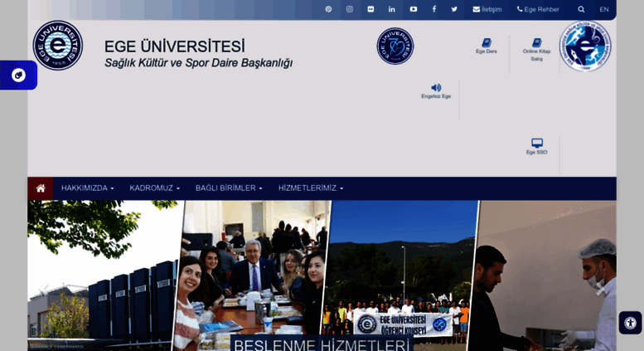Click the red home icon
The width and height of the screenshot is (644, 351).
(41, 188)
